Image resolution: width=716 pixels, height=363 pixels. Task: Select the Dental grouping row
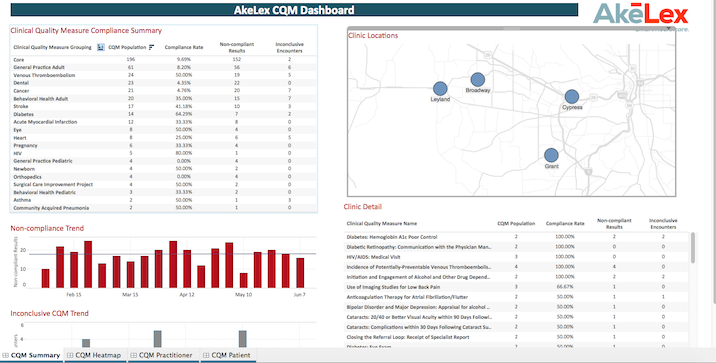163,83
